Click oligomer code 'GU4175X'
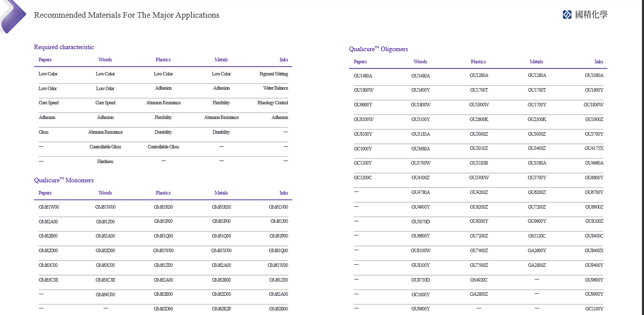 click(594, 149)
